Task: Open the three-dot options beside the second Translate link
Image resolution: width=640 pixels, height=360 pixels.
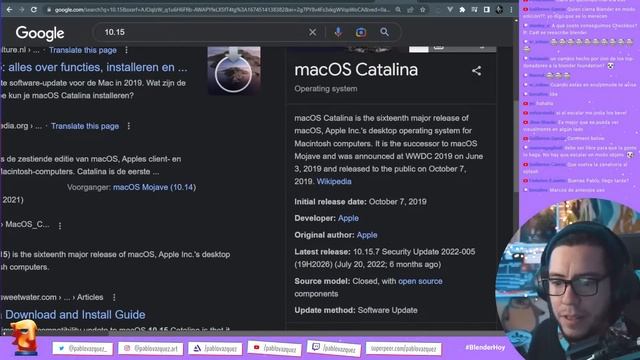Action: (x=129, y=126)
